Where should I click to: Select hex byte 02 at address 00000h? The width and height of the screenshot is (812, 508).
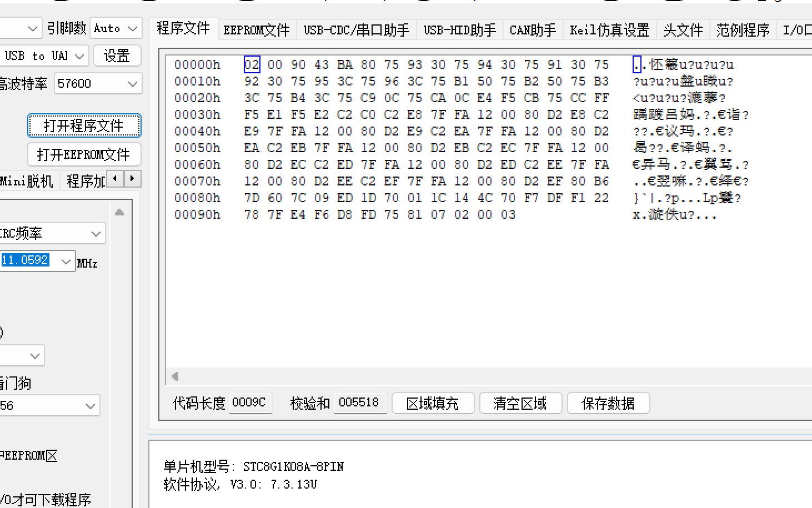point(252,64)
